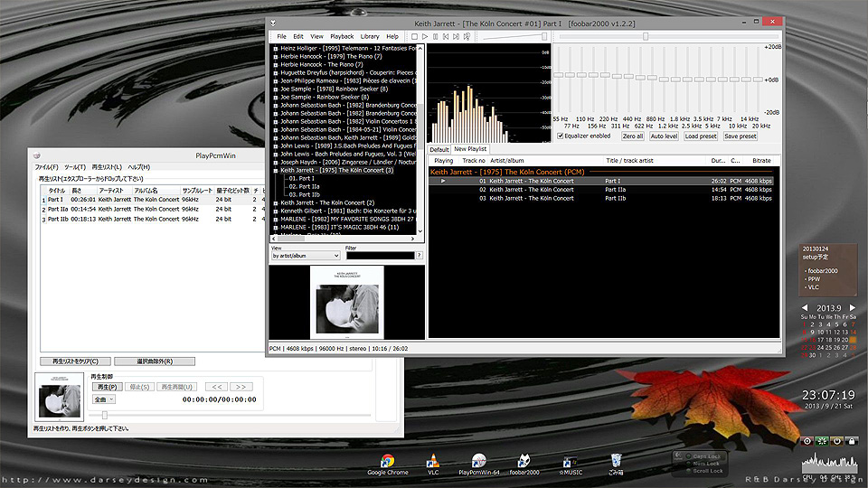Open the Playback menu in foobar2000

[342, 36]
